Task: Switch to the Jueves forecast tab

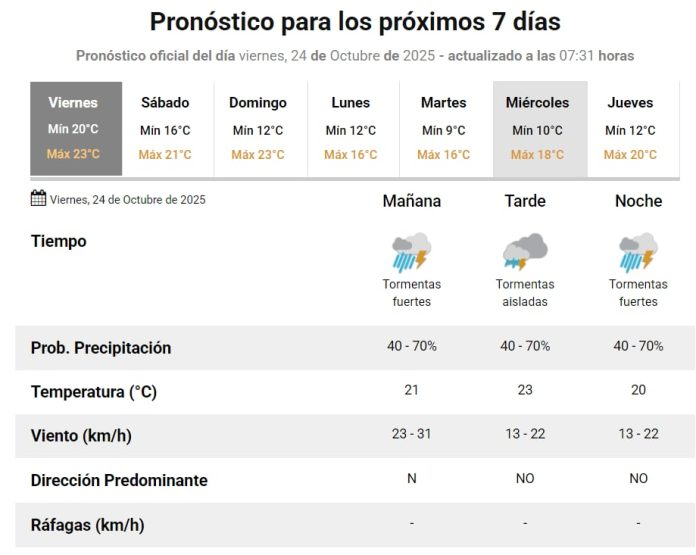Action: tap(630, 129)
